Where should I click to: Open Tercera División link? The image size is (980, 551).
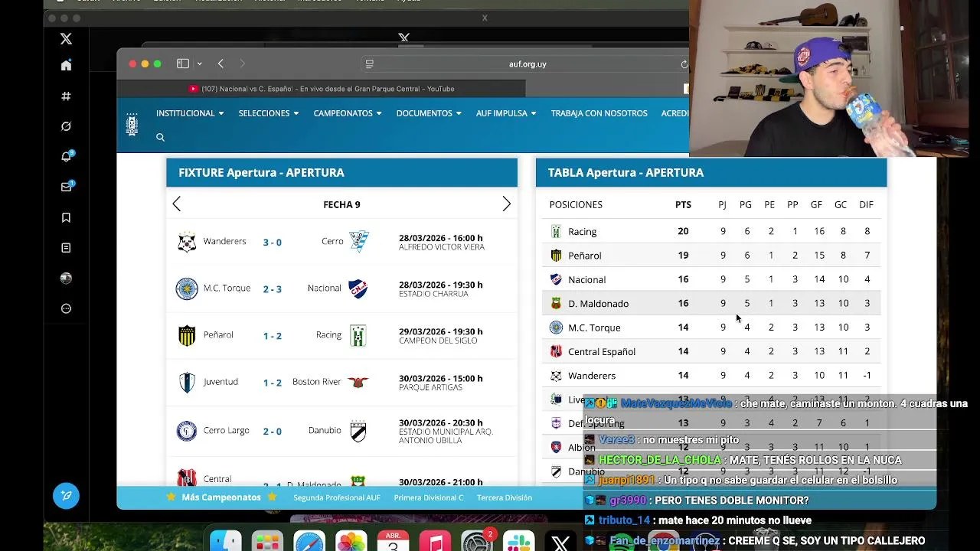point(504,497)
